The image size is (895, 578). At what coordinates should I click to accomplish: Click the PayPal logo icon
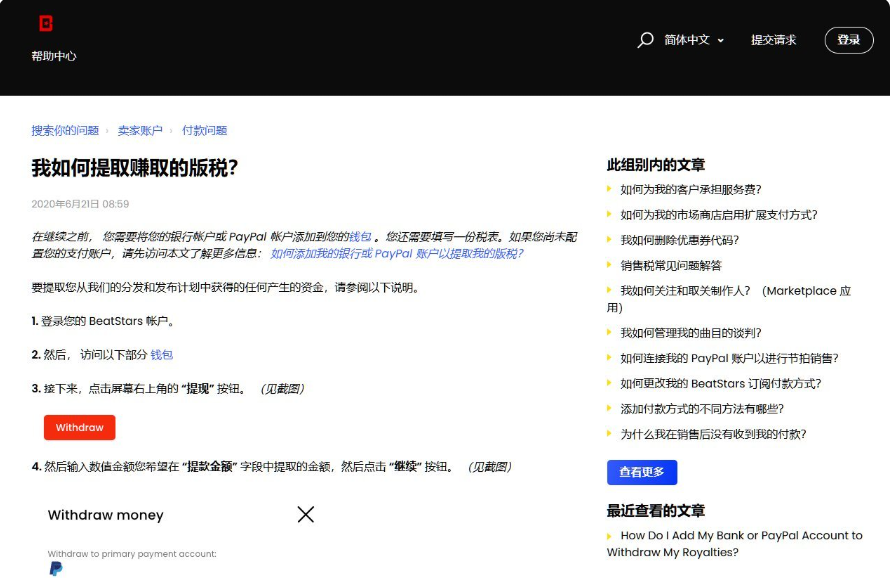click(x=56, y=568)
